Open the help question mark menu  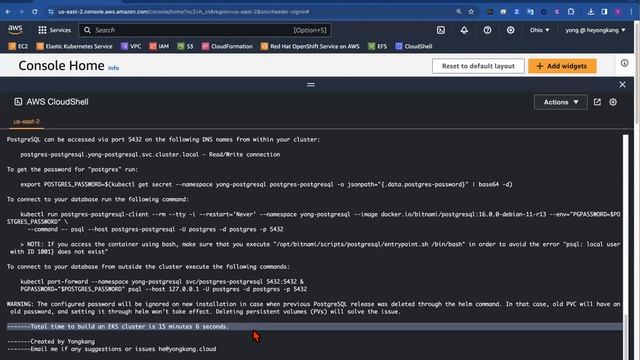coord(487,30)
